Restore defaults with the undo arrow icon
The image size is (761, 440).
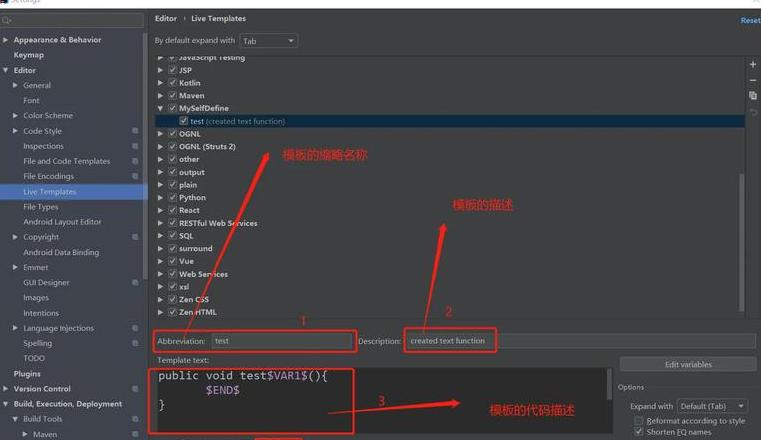[753, 113]
